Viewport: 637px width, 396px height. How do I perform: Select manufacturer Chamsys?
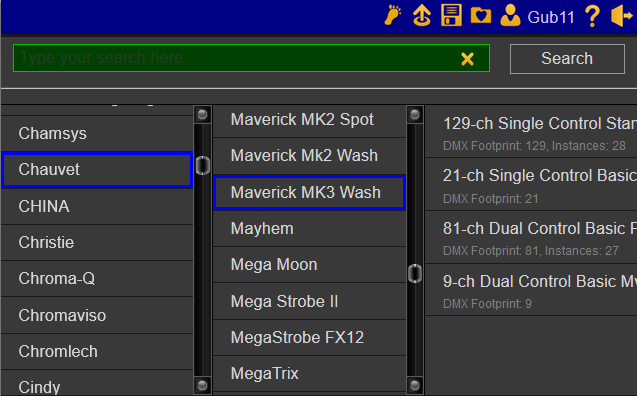(x=97, y=134)
